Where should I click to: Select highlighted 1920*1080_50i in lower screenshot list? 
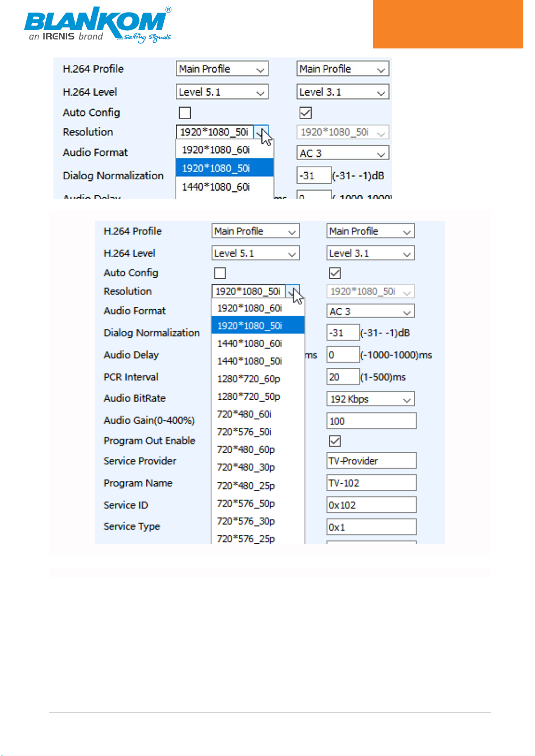(258, 326)
